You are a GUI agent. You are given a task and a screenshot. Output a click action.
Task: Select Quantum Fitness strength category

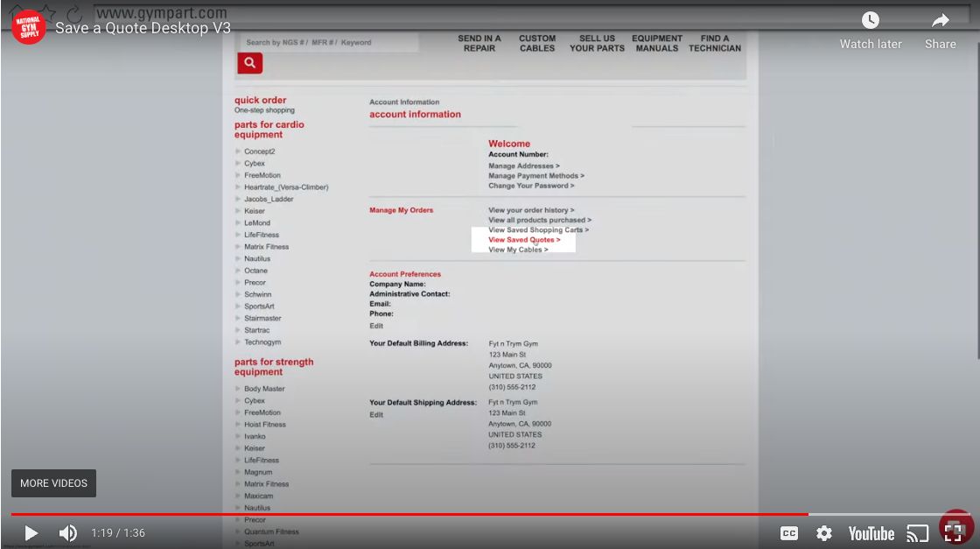pyautogui.click(x=271, y=531)
